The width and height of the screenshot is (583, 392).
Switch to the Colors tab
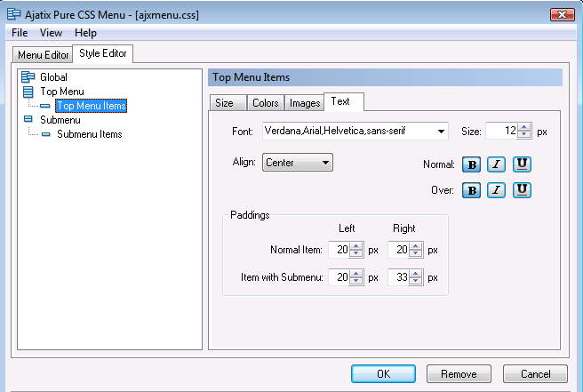pos(266,102)
